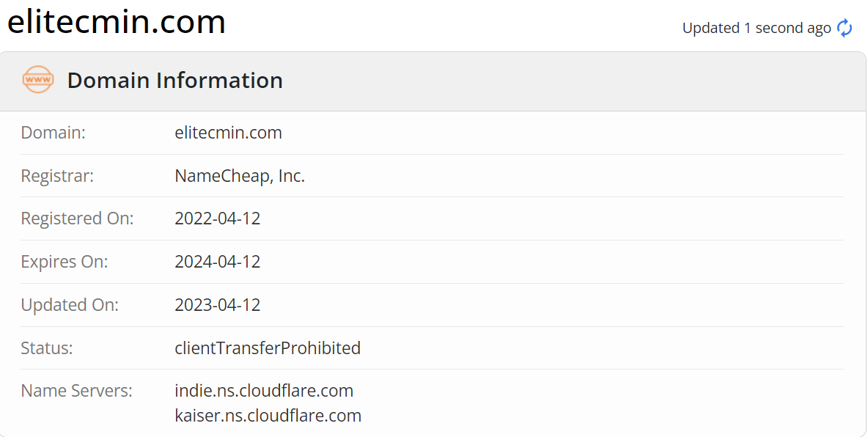Click the Registrar: field label
This screenshot has height=437, width=868.
[x=58, y=176]
